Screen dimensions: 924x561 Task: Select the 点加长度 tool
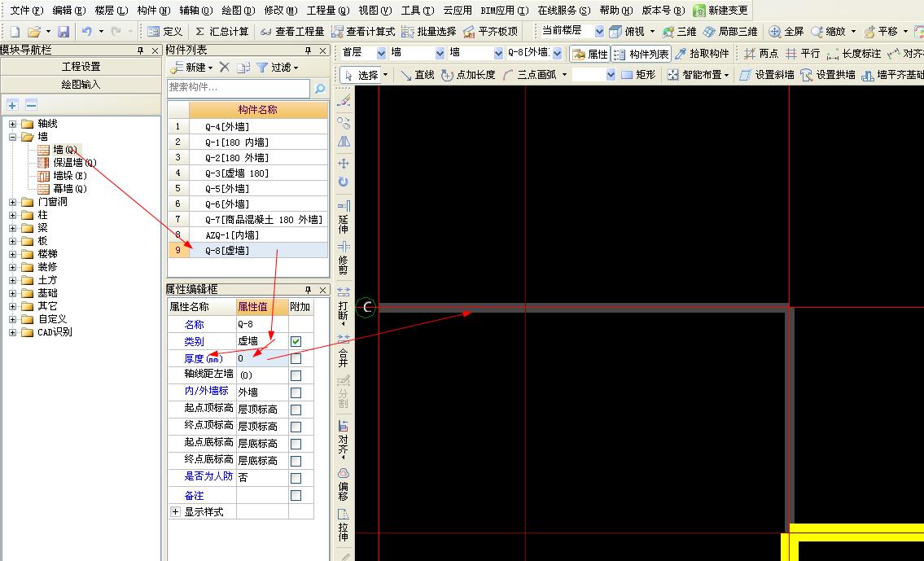468,75
